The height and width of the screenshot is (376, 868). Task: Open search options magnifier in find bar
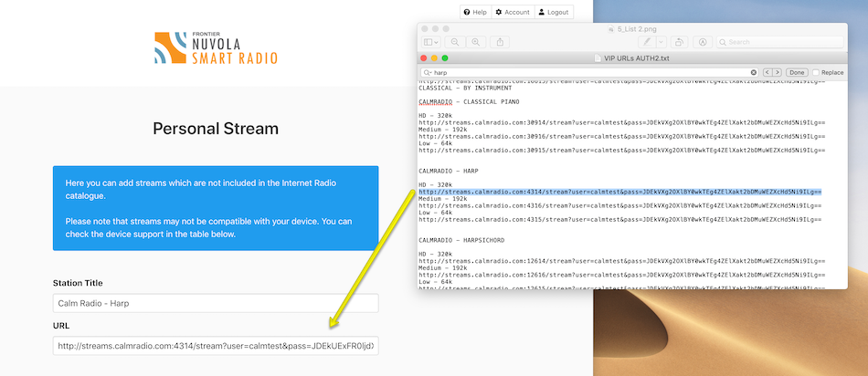(x=427, y=72)
